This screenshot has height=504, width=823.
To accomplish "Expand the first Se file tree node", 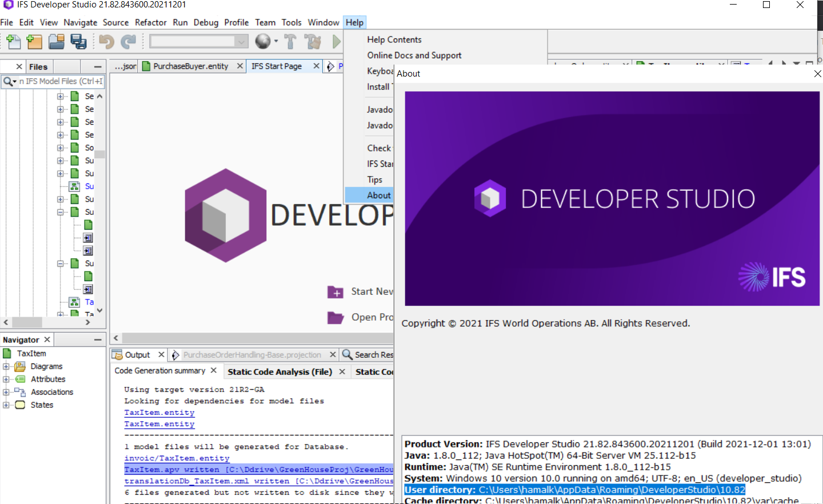I will 61,97.
